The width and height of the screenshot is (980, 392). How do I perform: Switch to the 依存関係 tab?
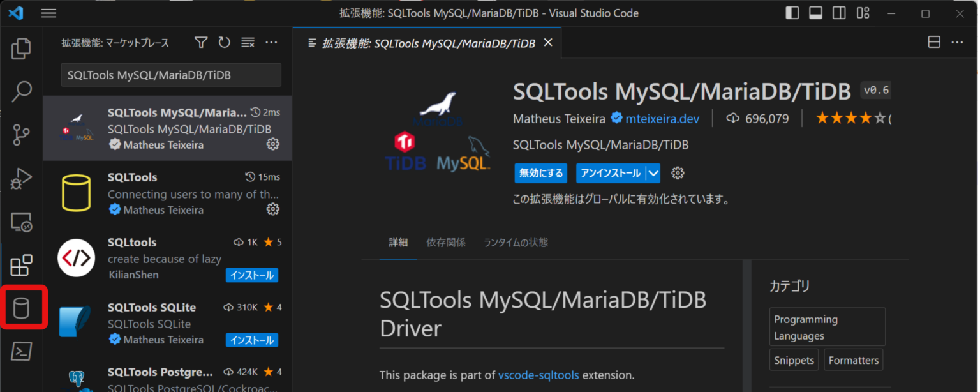(446, 243)
